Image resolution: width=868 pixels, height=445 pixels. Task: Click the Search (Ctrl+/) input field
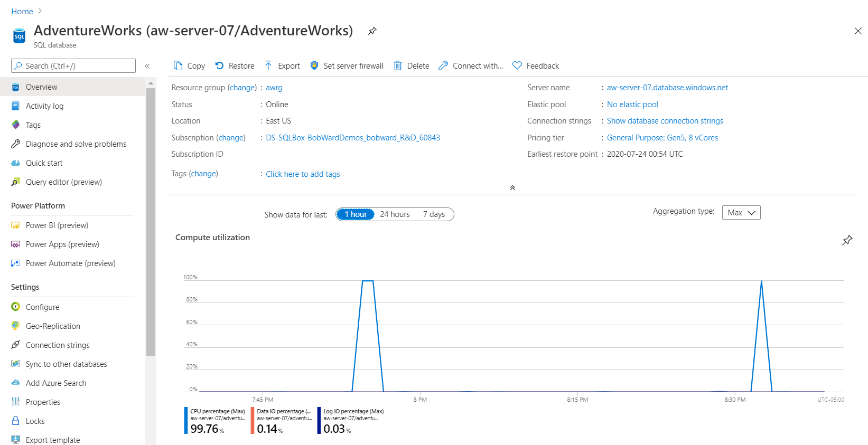coord(73,66)
